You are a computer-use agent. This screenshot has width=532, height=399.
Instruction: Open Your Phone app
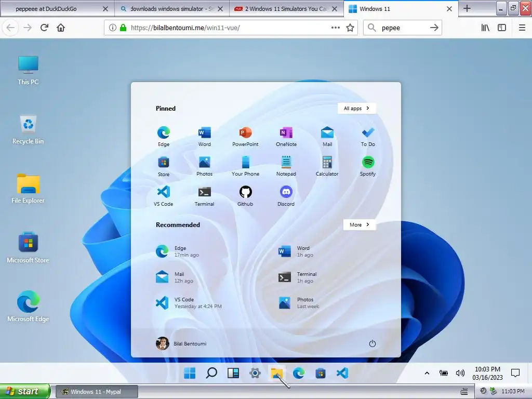pos(245,166)
